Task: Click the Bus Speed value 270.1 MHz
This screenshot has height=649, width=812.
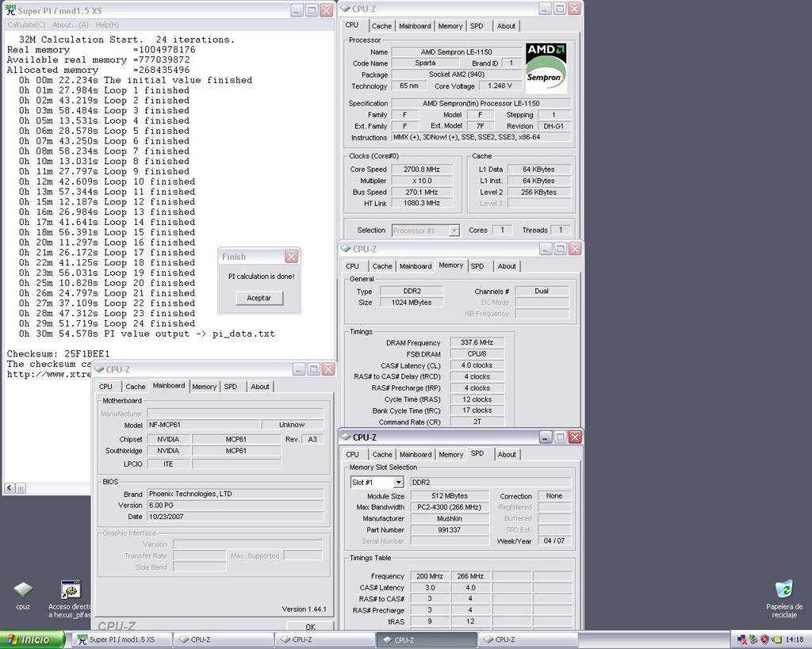Action: [x=422, y=192]
